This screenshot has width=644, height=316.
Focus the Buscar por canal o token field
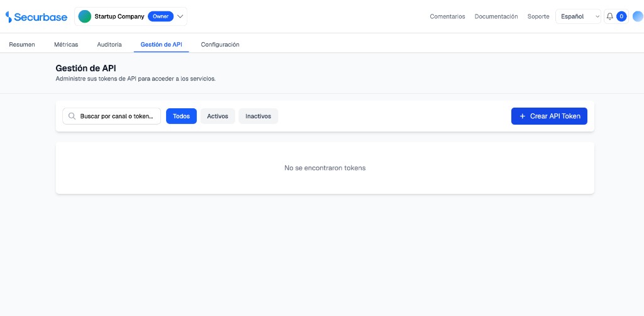pos(112,116)
